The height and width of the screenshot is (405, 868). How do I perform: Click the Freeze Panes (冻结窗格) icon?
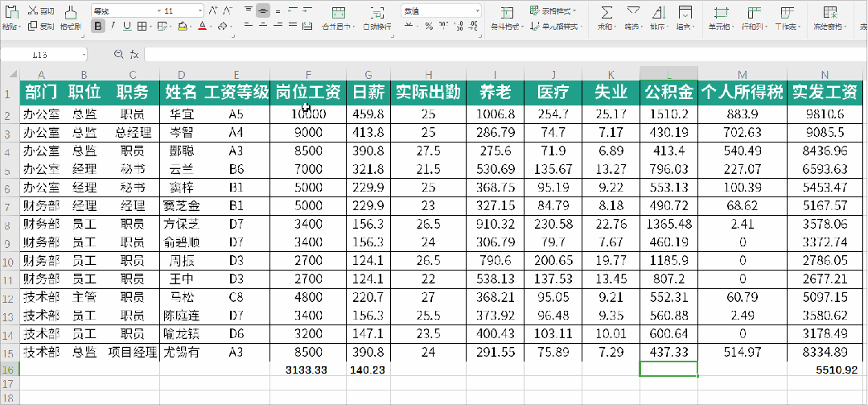(830, 13)
